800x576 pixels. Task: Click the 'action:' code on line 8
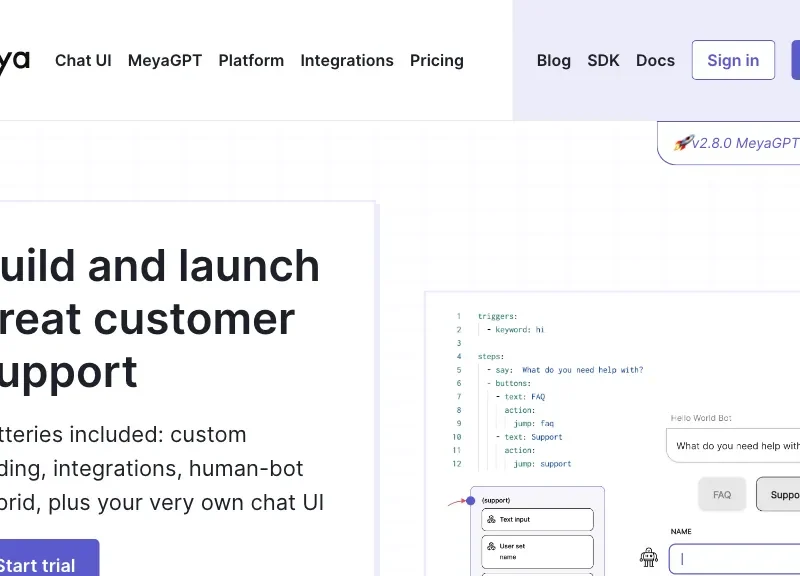(x=519, y=410)
